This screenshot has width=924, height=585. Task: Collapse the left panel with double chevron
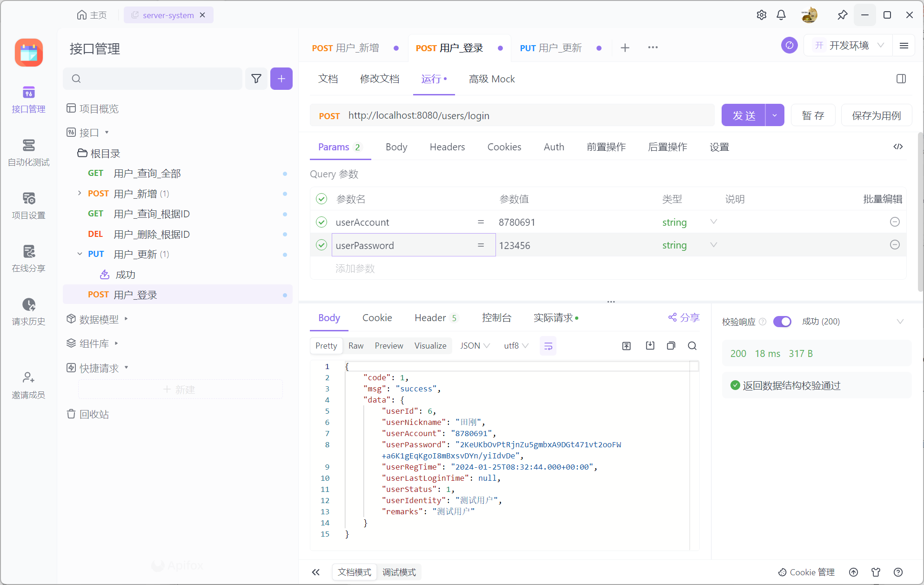click(316, 572)
